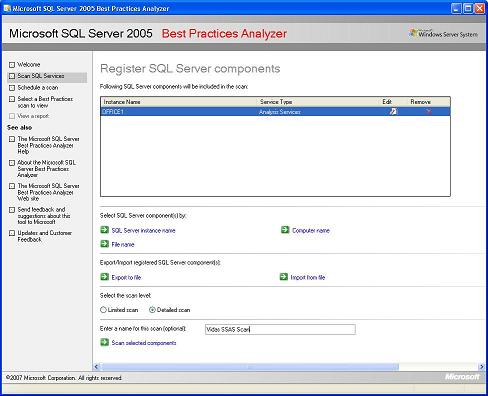Open the Welcome page in sidebar
The height and width of the screenshot is (396, 488).
pyautogui.click(x=29, y=65)
